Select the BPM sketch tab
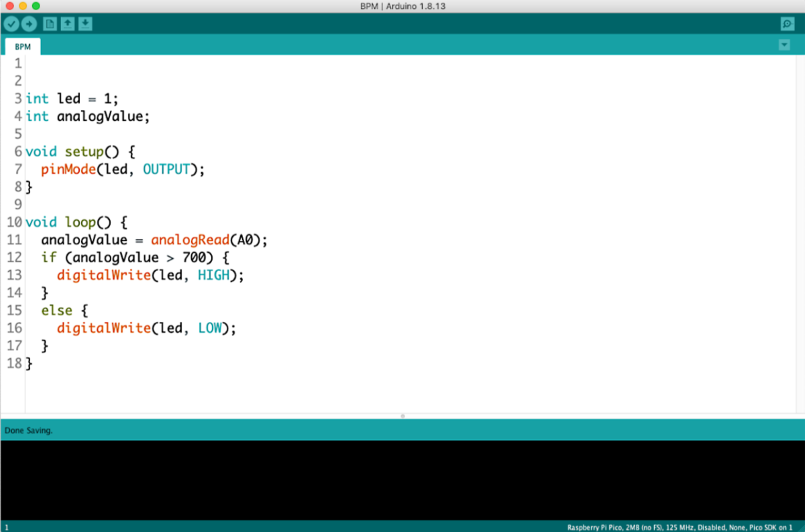Viewport: 805px width, 532px height. [x=22, y=46]
